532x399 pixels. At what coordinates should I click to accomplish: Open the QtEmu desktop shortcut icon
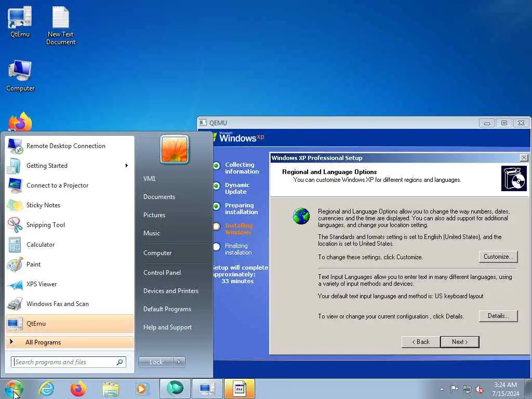click(x=20, y=21)
